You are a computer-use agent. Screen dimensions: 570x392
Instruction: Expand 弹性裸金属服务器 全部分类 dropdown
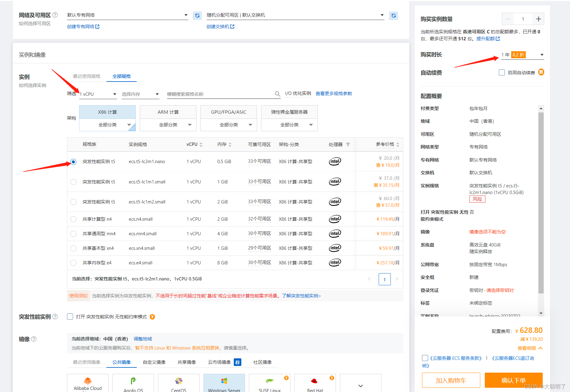click(x=289, y=125)
